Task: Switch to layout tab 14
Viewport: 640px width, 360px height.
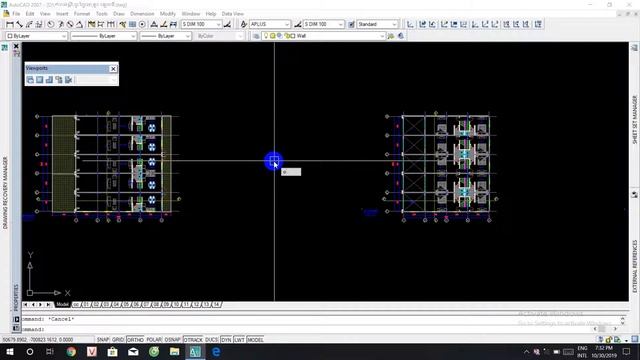Action: click(217, 304)
